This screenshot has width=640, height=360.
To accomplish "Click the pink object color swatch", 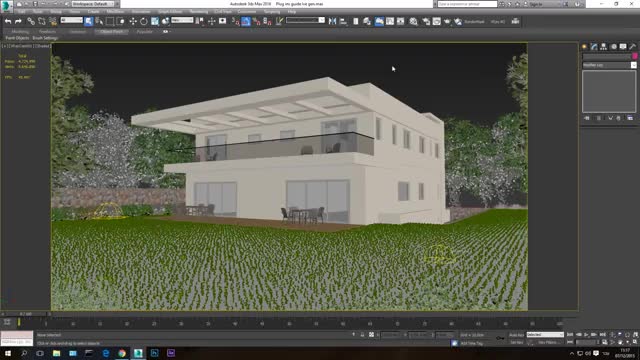I will tap(634, 56).
